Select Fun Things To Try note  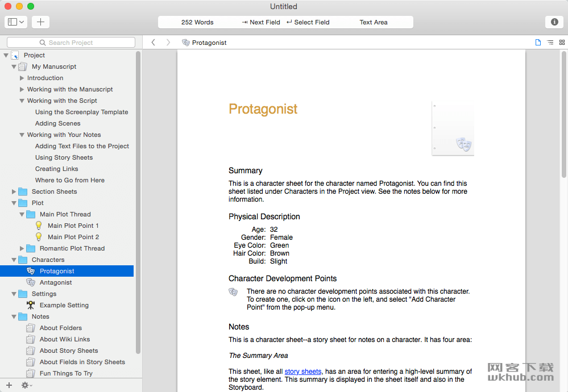click(66, 373)
